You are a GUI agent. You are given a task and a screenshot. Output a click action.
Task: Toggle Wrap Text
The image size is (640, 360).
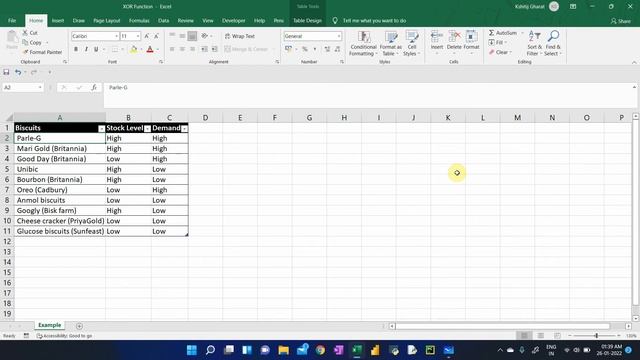tap(240, 36)
